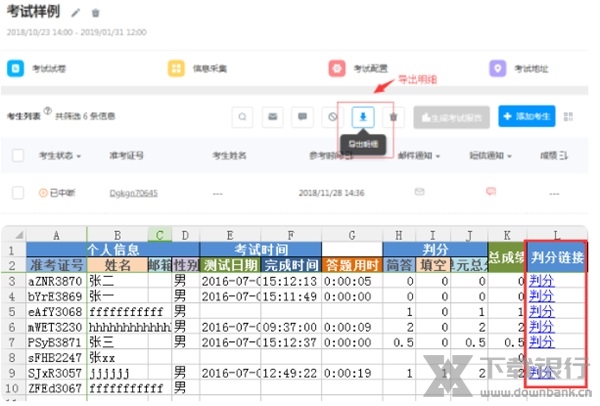
Task: Open the 考试地址 section label
Action: click(531, 69)
